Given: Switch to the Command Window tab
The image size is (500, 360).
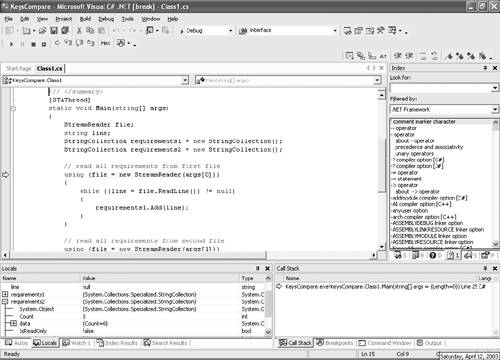Looking at the screenshot, I should (385, 343).
